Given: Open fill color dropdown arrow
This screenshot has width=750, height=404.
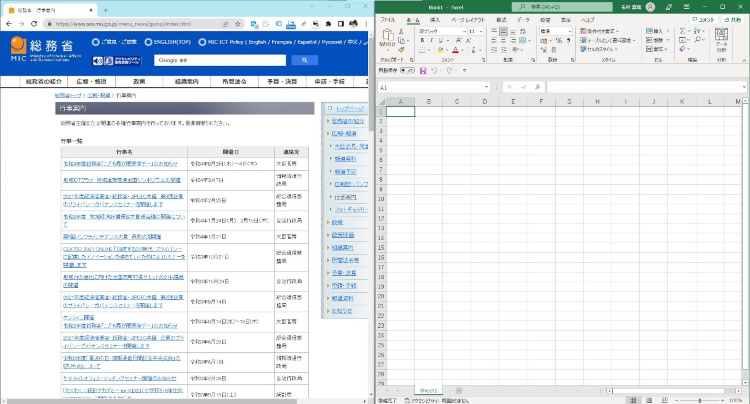Looking at the screenshot, I should coord(447,50).
